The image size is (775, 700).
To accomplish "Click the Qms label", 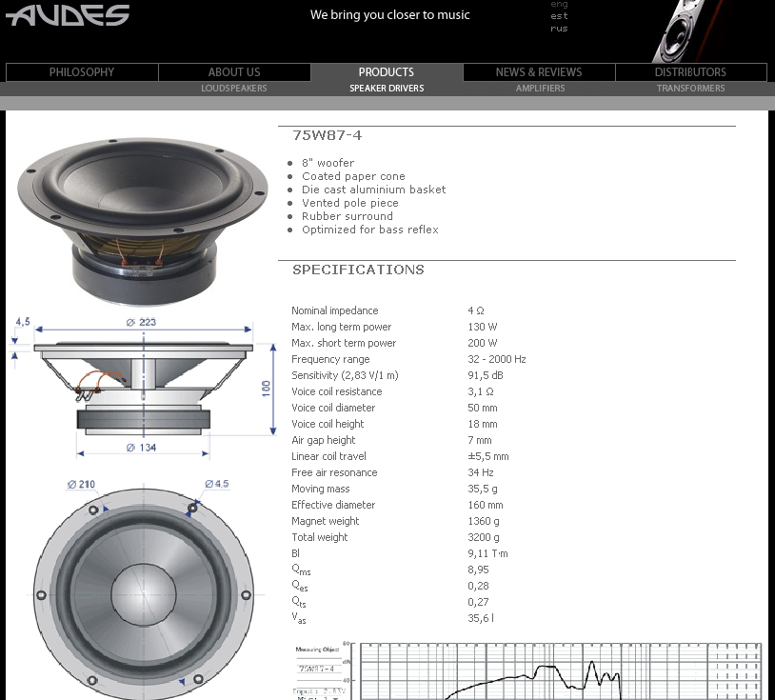I will [301, 570].
